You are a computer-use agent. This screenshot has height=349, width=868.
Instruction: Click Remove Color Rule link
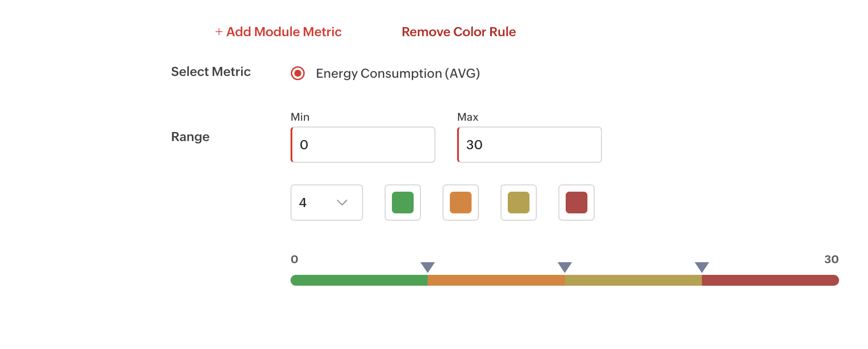pos(458,32)
